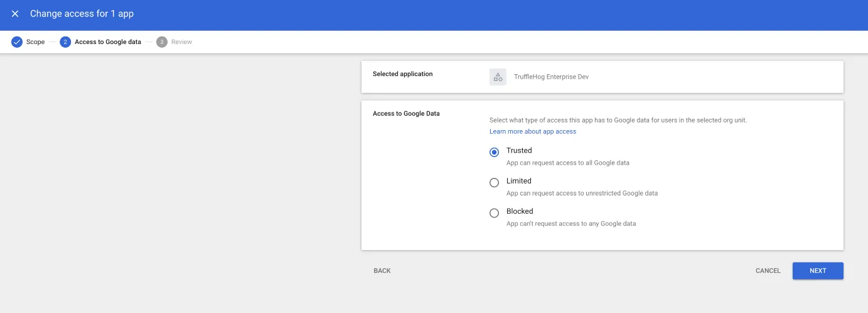
Task: Click the 'Blocked' option label
Action: click(x=520, y=211)
